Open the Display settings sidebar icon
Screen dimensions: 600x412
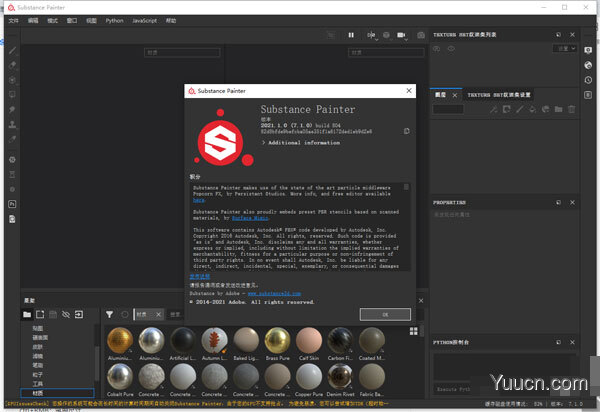(588, 50)
